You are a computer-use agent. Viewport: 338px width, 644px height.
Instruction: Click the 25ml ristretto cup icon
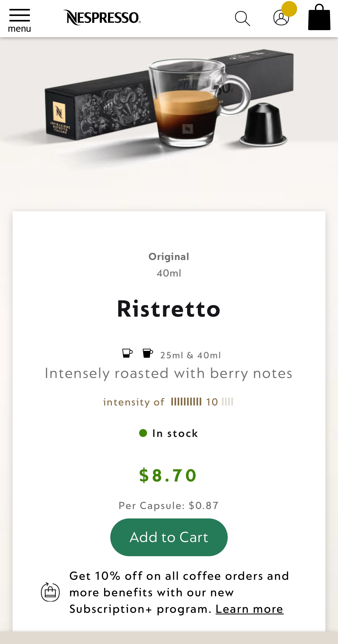(x=127, y=353)
